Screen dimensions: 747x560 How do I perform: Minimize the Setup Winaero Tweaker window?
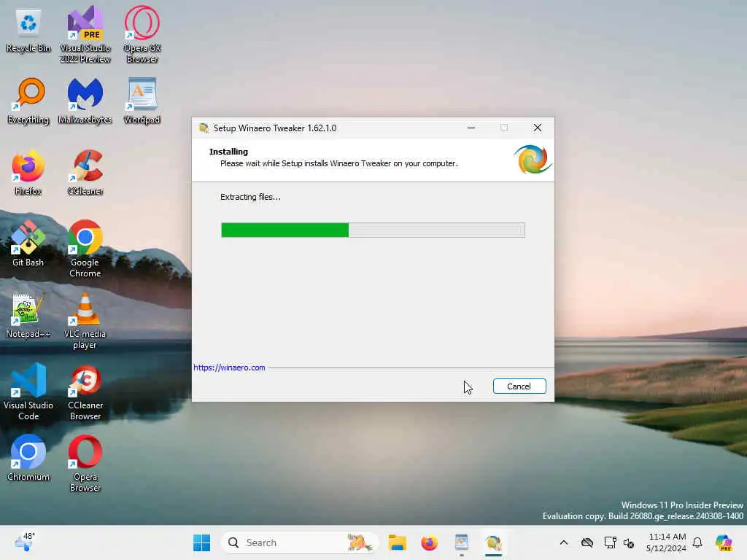coord(471,128)
